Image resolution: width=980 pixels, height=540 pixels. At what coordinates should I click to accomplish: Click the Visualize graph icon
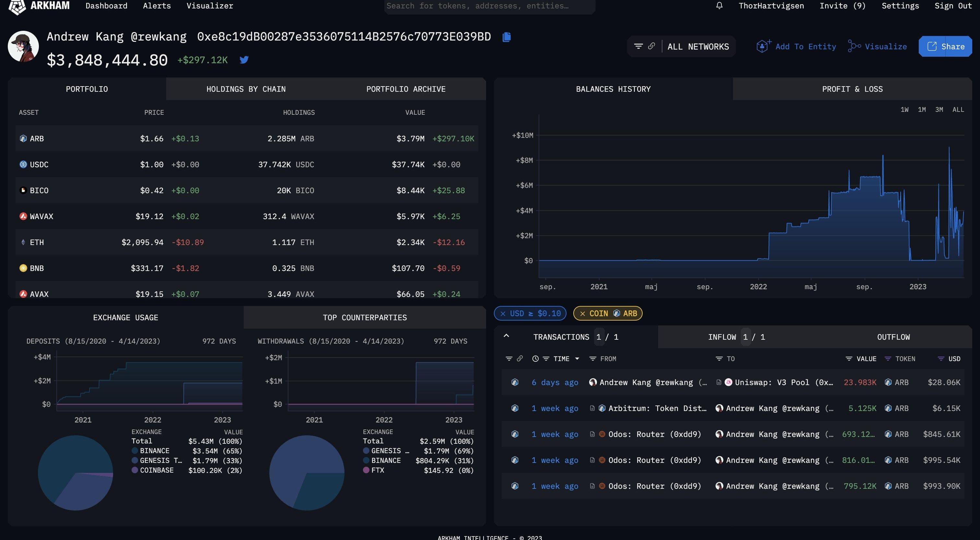(854, 46)
